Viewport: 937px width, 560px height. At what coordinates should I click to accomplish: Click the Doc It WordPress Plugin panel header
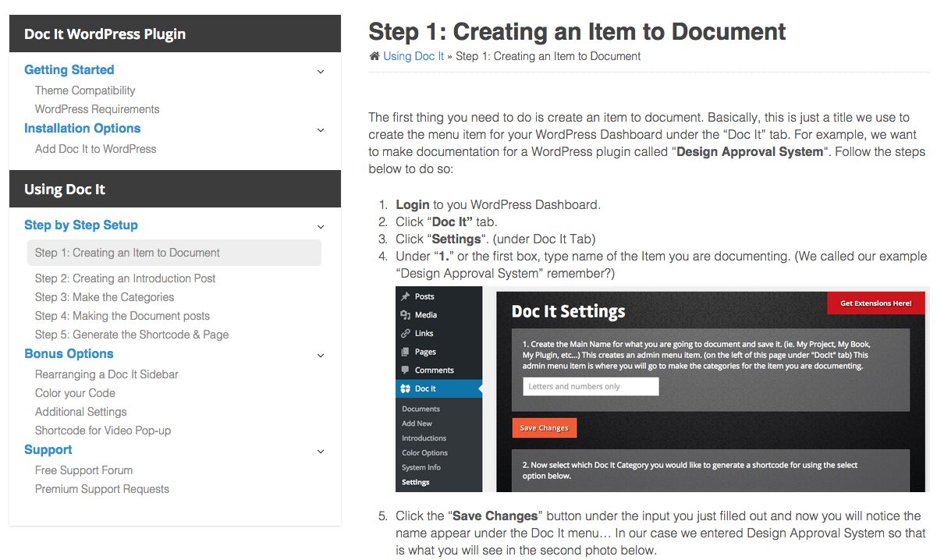click(175, 34)
